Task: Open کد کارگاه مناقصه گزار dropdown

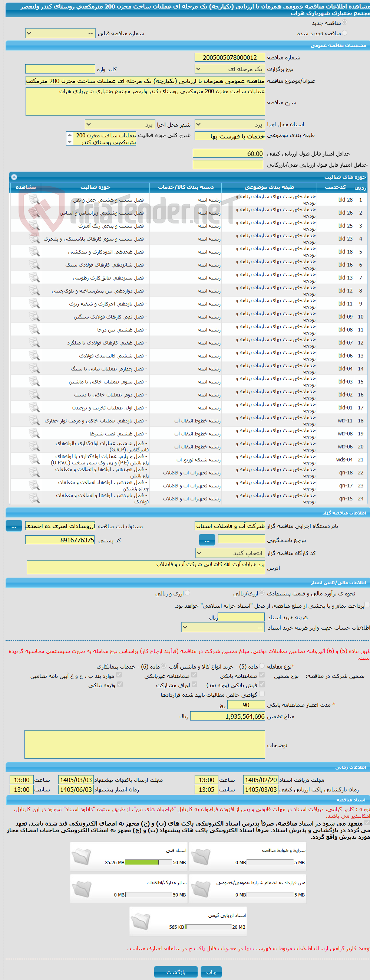Action: (x=230, y=553)
